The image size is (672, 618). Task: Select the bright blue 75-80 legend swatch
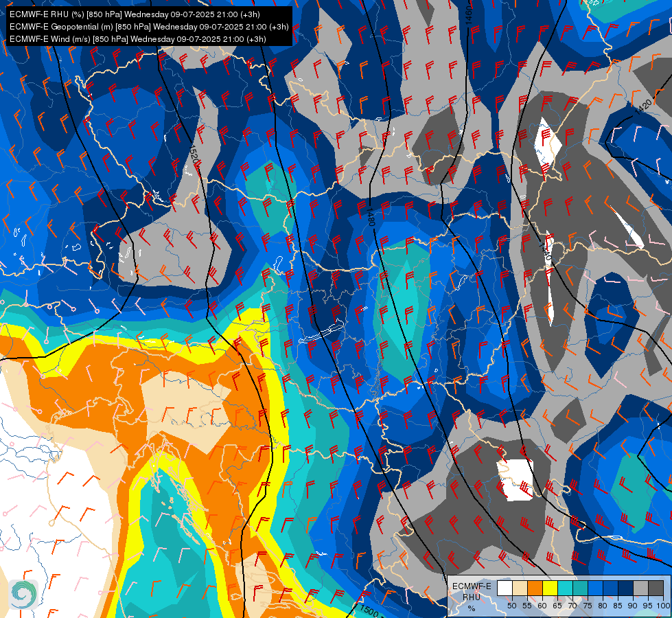click(596, 588)
